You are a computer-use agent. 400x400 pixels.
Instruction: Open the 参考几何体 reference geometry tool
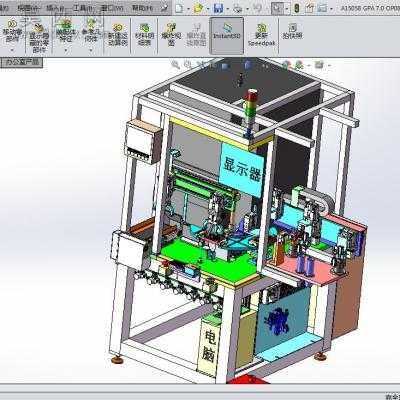pyautogui.click(x=91, y=31)
